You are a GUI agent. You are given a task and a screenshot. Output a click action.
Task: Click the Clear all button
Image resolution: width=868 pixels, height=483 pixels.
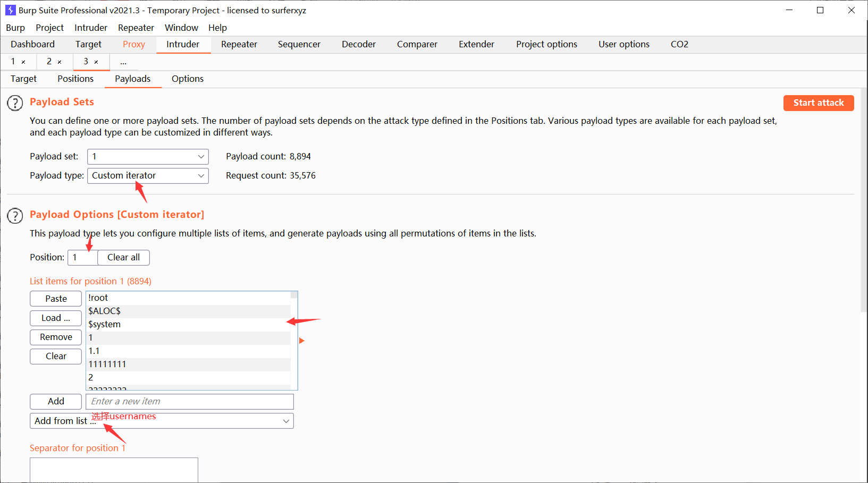(x=123, y=257)
